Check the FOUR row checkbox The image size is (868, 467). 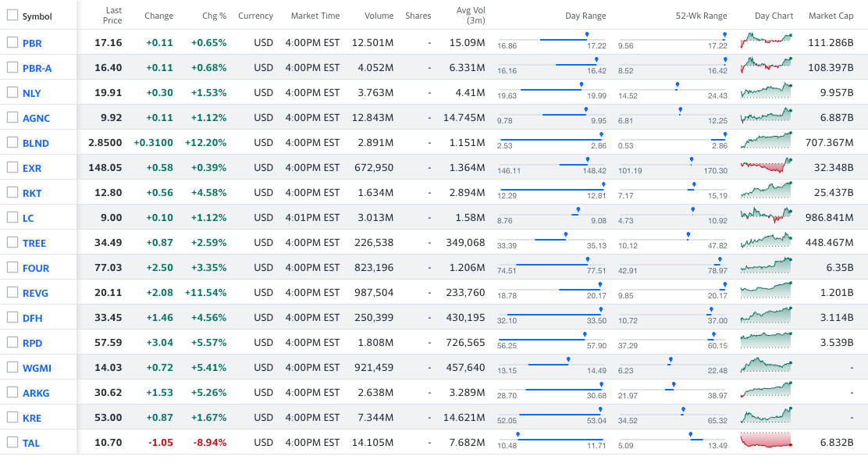(12, 267)
